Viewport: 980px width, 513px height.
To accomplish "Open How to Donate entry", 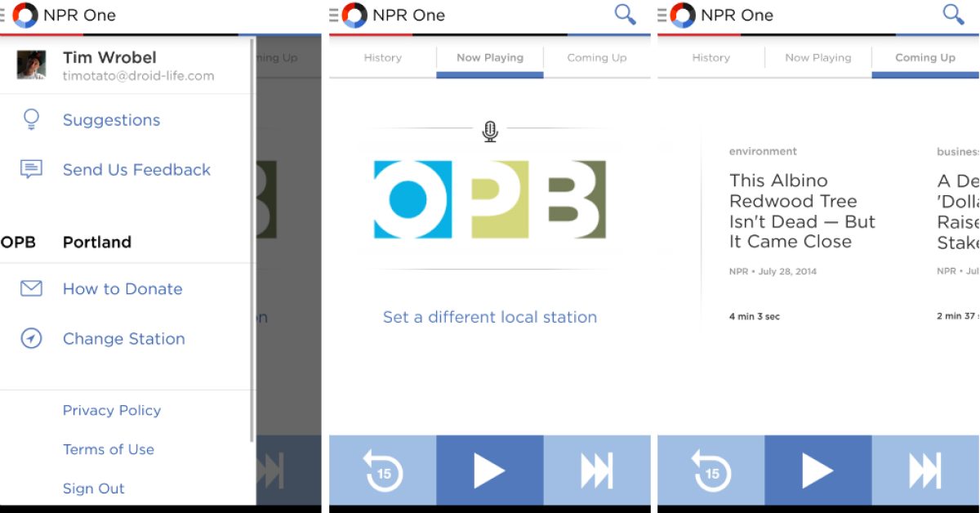I will click(122, 288).
